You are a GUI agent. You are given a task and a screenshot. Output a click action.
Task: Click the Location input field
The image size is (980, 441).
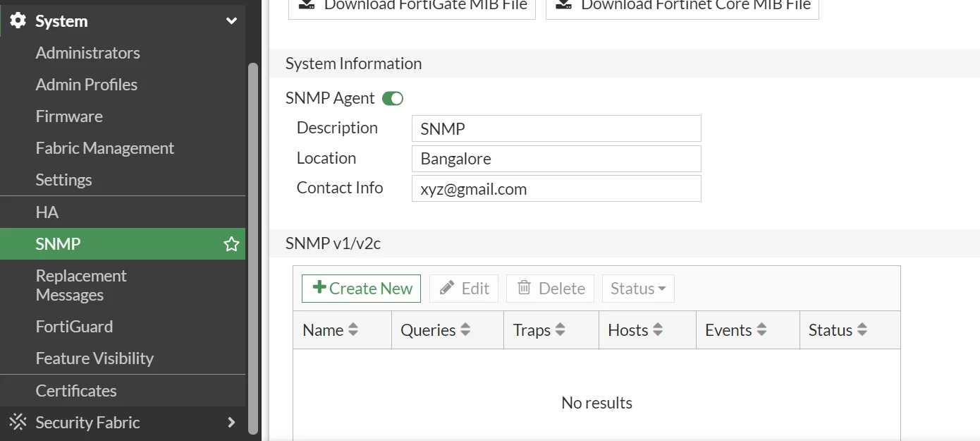coord(556,159)
